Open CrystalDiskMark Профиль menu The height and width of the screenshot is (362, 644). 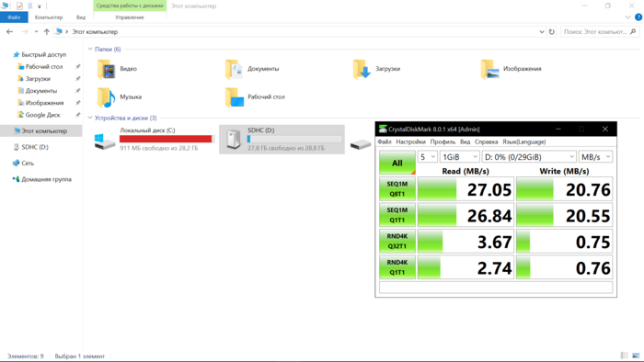click(x=443, y=141)
